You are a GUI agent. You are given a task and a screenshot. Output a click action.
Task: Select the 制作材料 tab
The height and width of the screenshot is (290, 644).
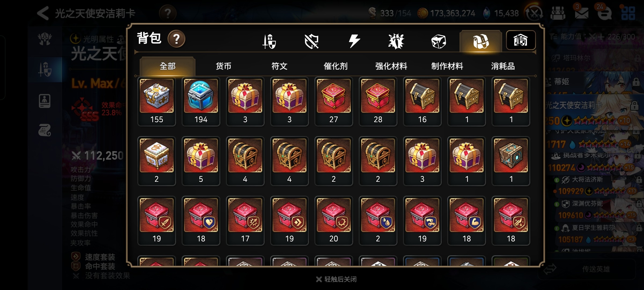(x=447, y=66)
